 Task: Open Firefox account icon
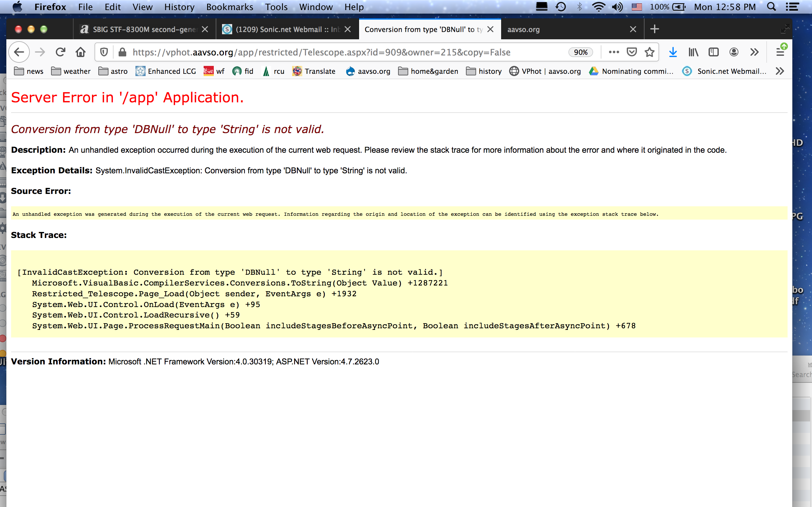point(734,52)
